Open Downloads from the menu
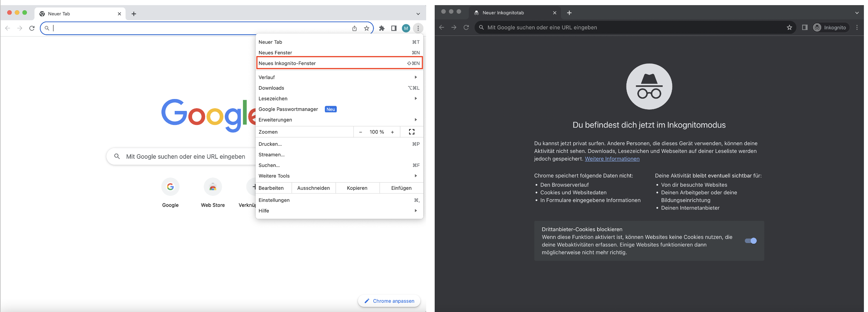Viewport: 868px width, 312px height. 339,88
